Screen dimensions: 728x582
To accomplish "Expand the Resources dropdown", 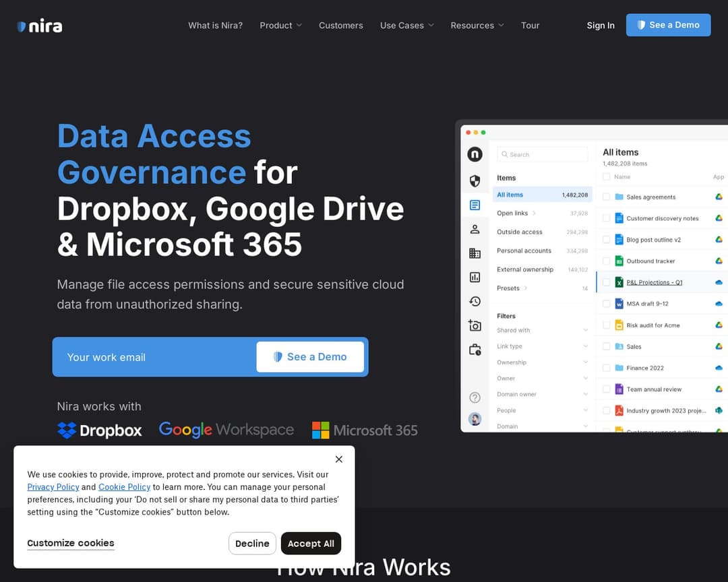I will [x=477, y=26].
